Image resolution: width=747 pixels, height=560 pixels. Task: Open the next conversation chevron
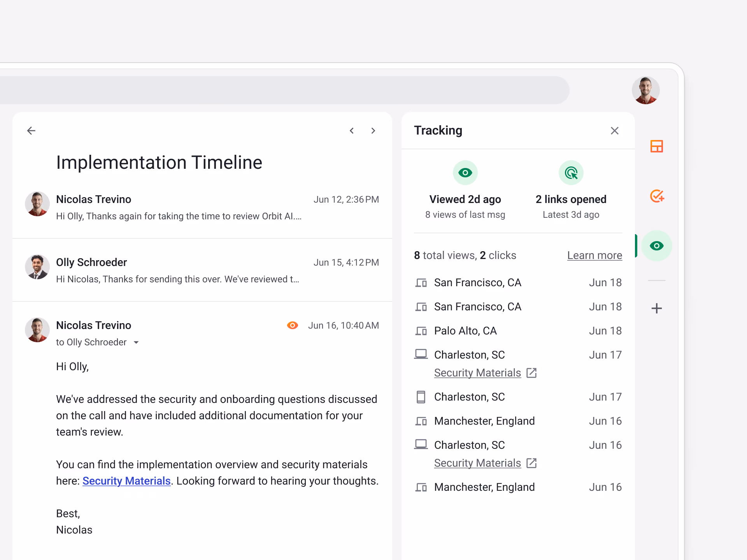tap(373, 131)
